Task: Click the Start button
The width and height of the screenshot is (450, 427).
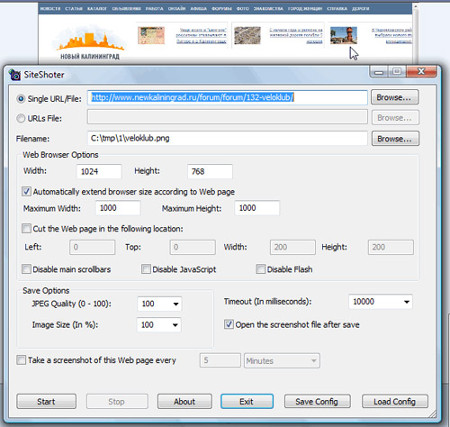Action: click(x=46, y=401)
